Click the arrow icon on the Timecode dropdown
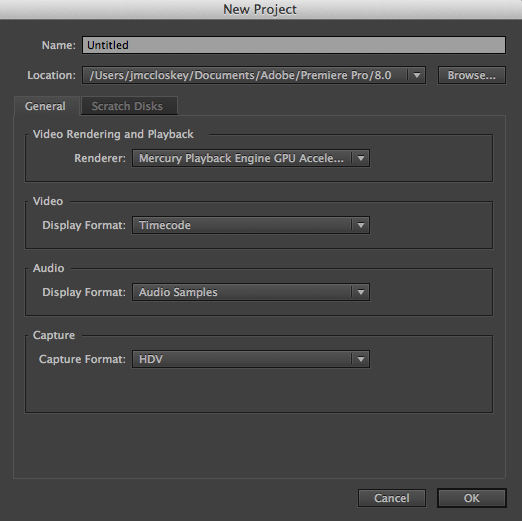 (361, 225)
